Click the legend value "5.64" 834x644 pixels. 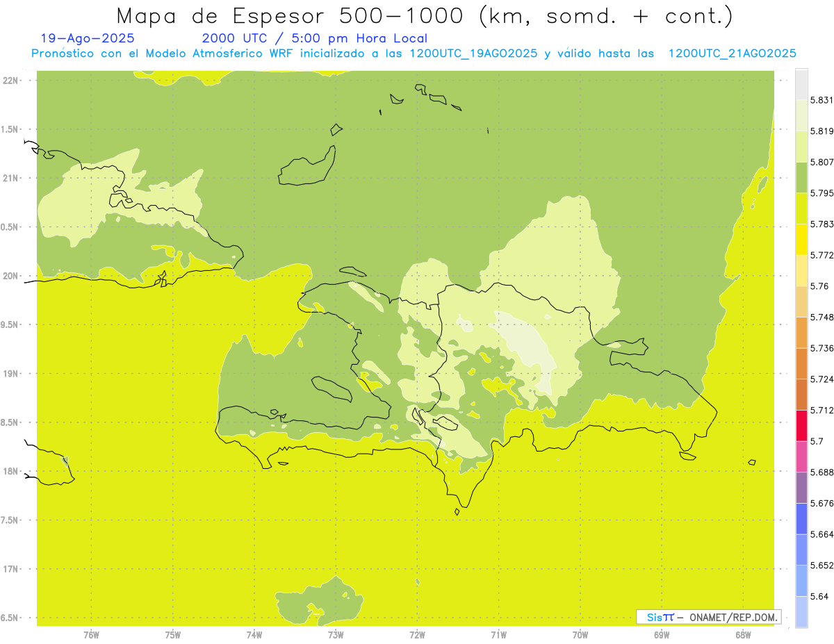point(819,596)
